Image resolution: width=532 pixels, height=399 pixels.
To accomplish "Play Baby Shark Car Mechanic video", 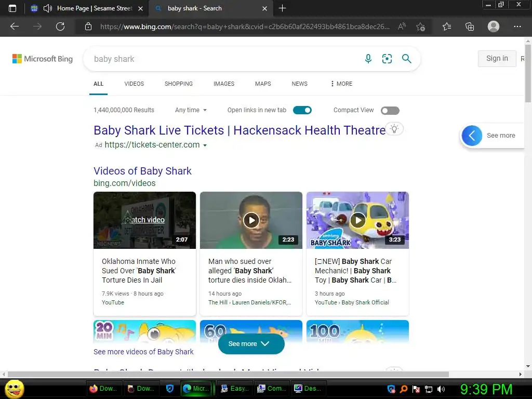I will point(358,220).
